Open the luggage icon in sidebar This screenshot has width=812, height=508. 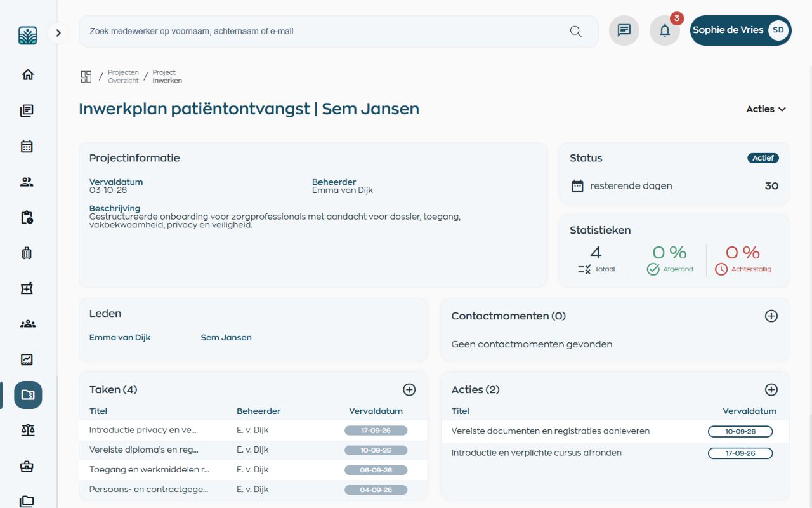(x=27, y=253)
